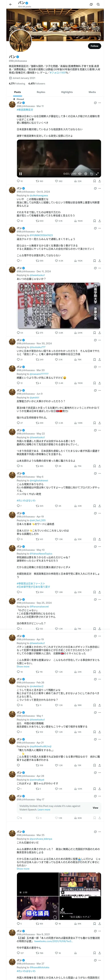110x980 pixels.
Task: Switch to the Replies tab
Action: [41, 92]
